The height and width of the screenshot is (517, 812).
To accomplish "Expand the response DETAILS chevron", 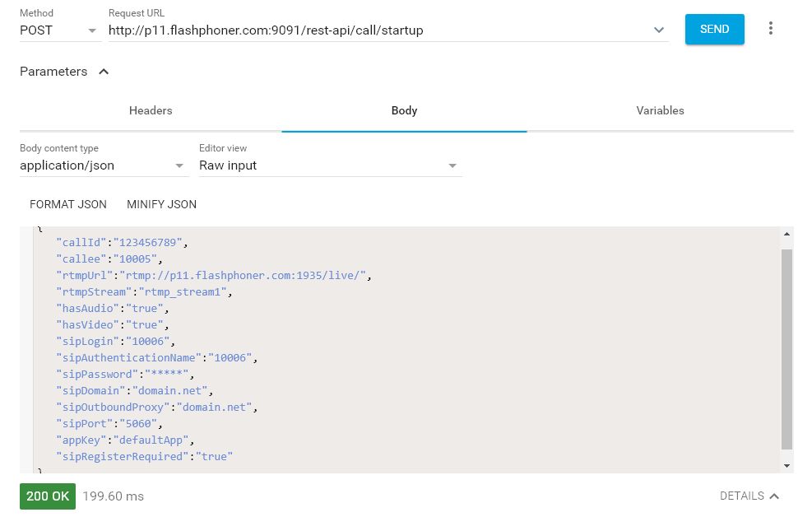I will [x=774, y=496].
